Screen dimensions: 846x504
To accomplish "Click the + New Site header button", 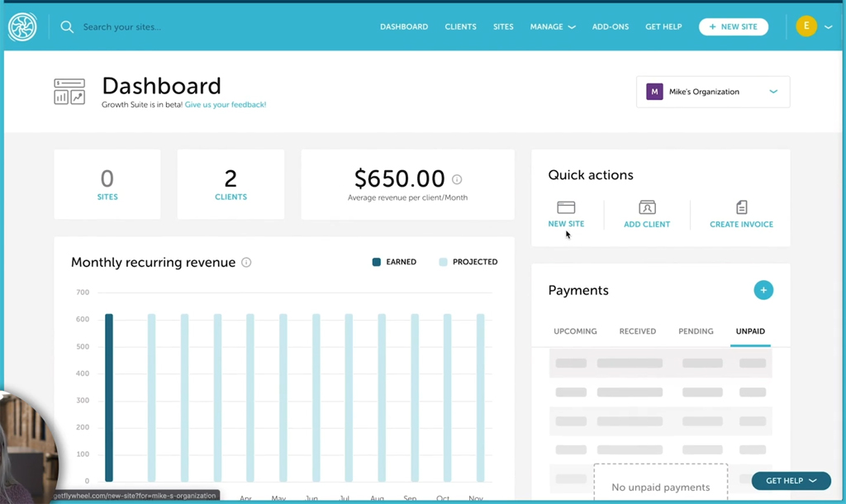I will [x=734, y=27].
